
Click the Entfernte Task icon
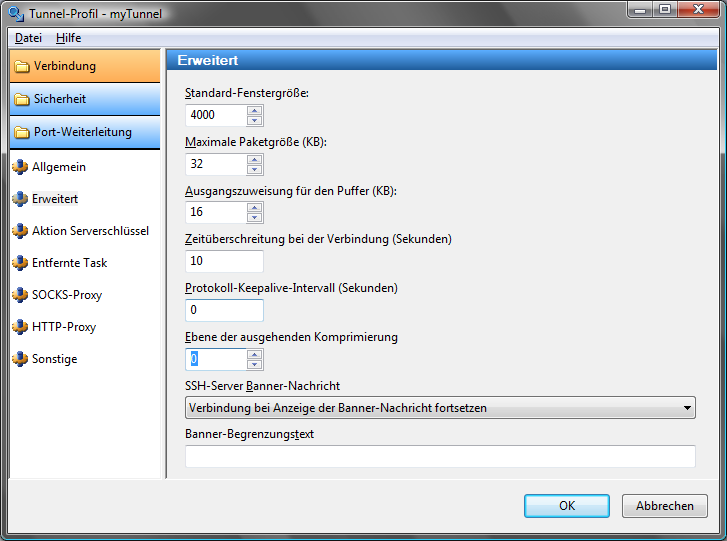point(19,263)
